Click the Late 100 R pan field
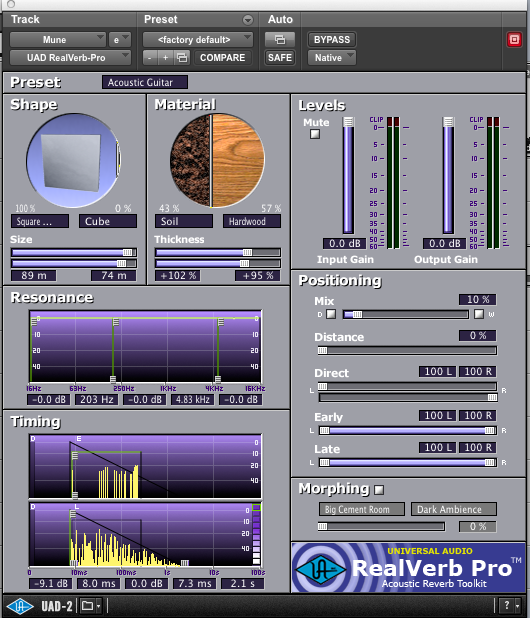Screen dimensions: 530x618 click(x=478, y=447)
